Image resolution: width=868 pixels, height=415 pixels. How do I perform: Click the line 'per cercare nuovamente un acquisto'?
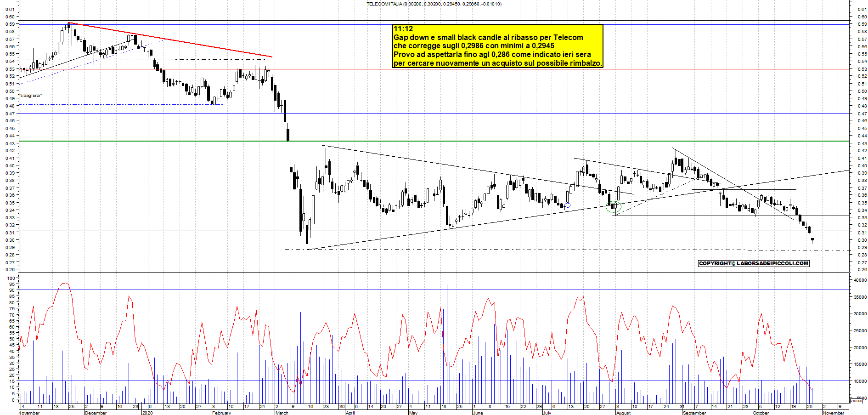[x=497, y=63]
